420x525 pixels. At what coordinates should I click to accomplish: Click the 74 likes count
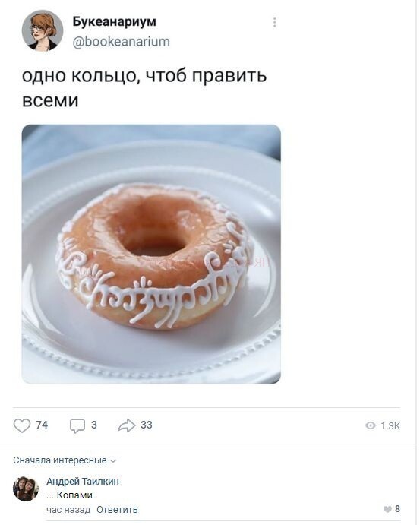42,425
